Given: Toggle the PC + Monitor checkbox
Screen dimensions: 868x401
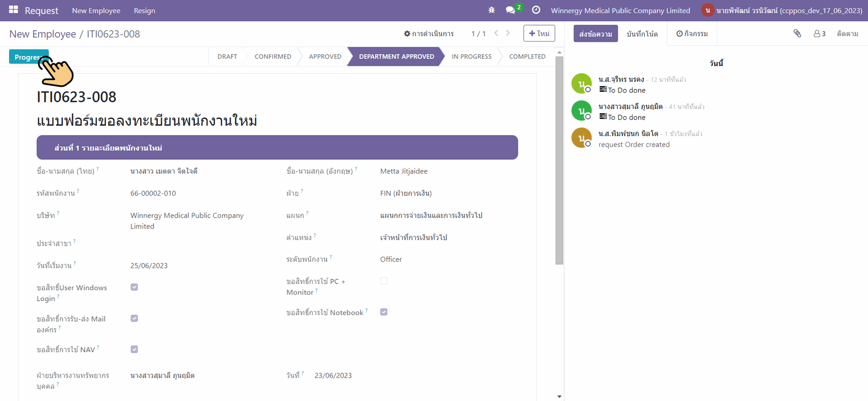Looking at the screenshot, I should point(384,281).
